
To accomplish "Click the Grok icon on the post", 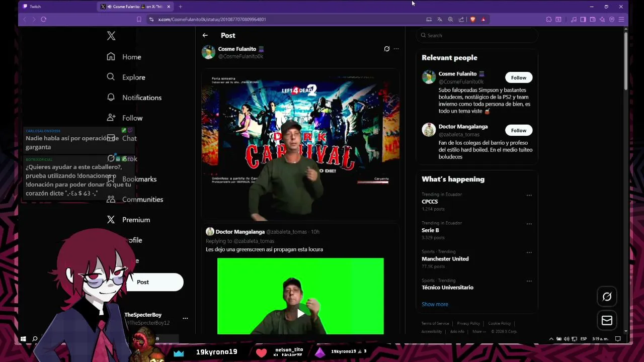I will (386, 49).
